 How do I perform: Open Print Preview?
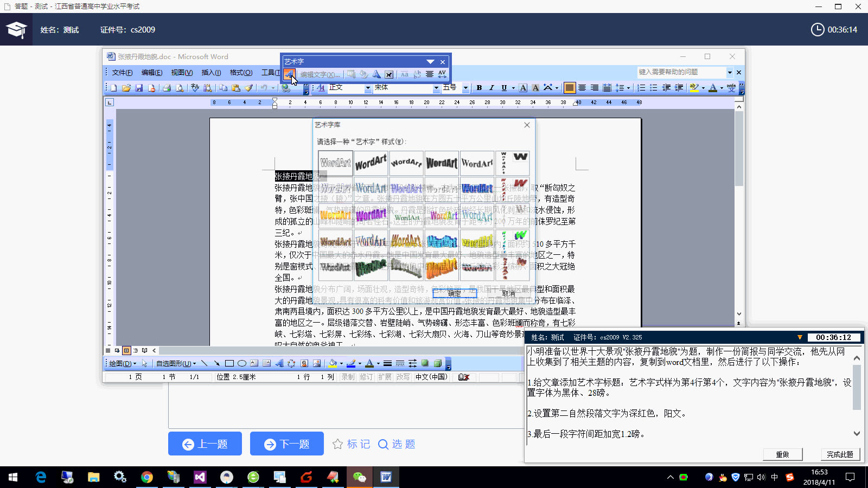tap(179, 87)
